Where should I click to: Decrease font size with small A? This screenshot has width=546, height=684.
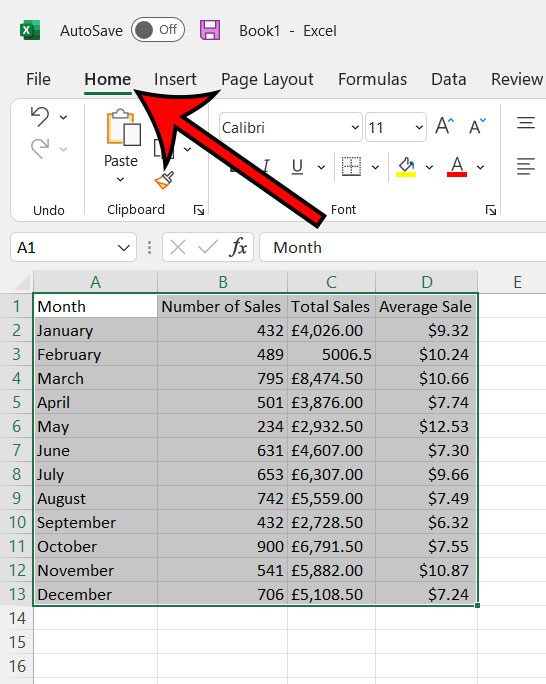pyautogui.click(x=477, y=127)
